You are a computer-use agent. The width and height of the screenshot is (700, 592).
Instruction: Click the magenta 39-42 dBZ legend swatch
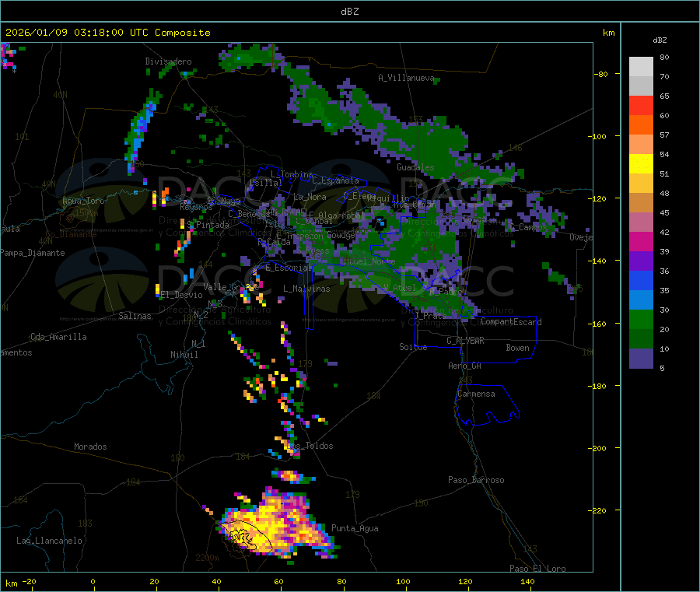[x=641, y=241]
